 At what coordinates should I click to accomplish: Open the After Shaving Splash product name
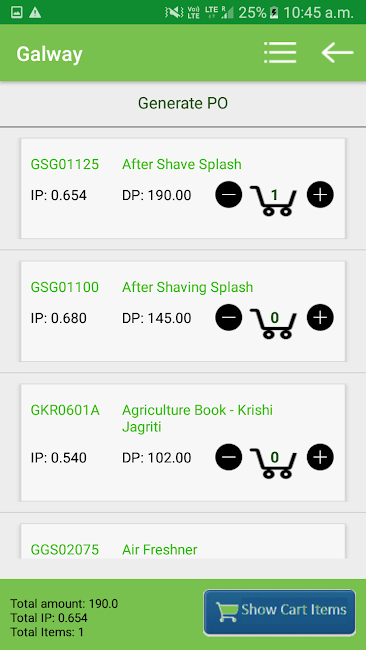pos(187,287)
